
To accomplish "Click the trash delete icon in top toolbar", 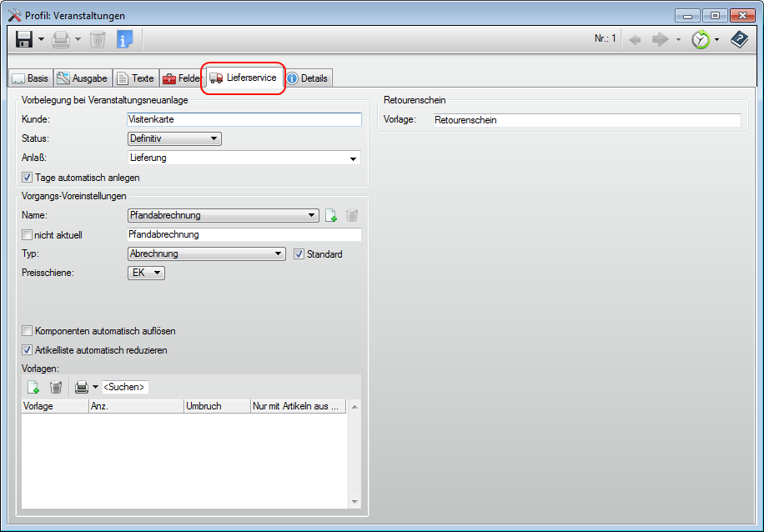I will (98, 39).
